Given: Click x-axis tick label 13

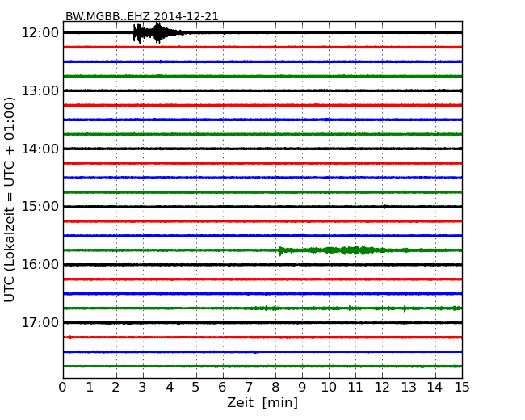Looking at the screenshot, I should (x=409, y=388).
